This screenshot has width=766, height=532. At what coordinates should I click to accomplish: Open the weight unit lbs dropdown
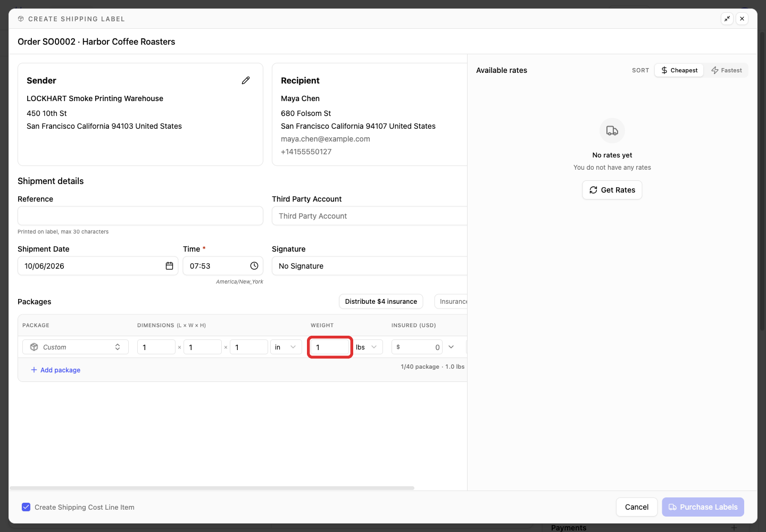point(367,347)
